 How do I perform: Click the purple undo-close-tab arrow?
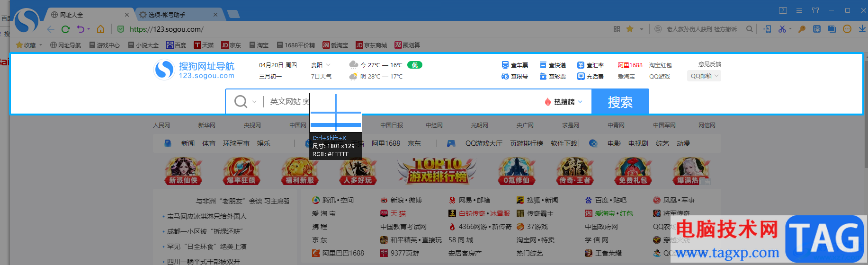coord(81,29)
